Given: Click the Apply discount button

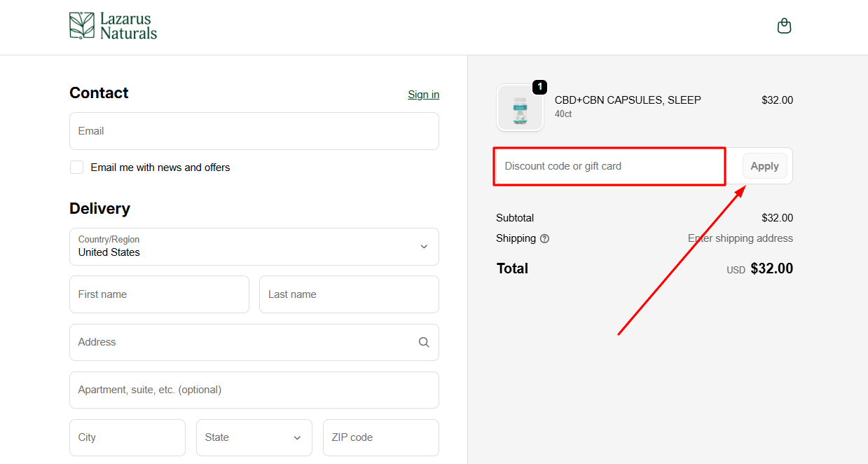Looking at the screenshot, I should point(765,166).
